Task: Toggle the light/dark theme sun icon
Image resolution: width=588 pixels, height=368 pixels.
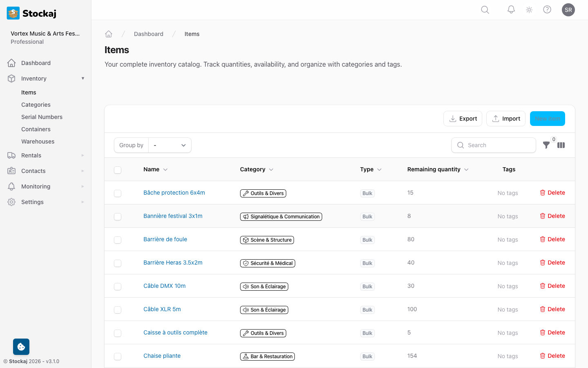Action: pos(529,9)
